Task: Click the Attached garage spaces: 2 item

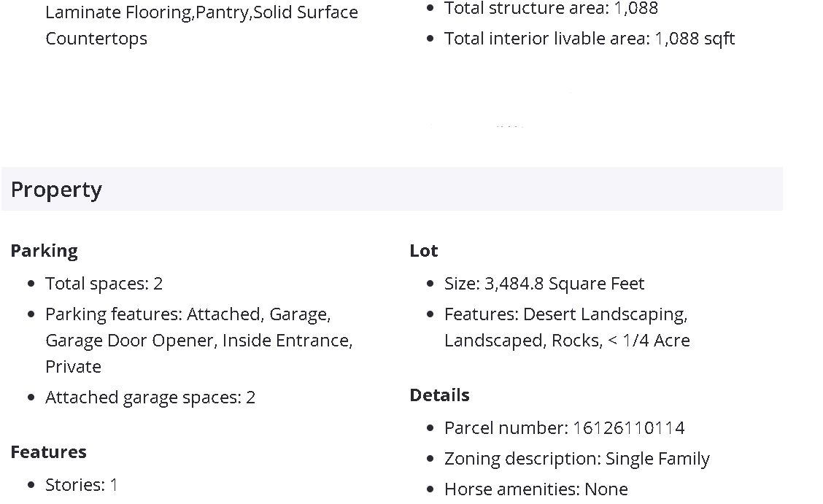Action: point(150,398)
